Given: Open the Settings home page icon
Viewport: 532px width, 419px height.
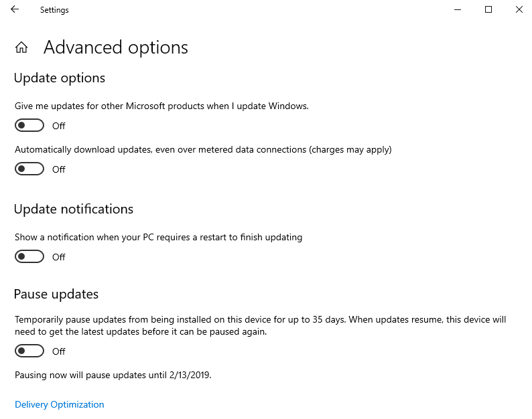Looking at the screenshot, I should (21, 48).
